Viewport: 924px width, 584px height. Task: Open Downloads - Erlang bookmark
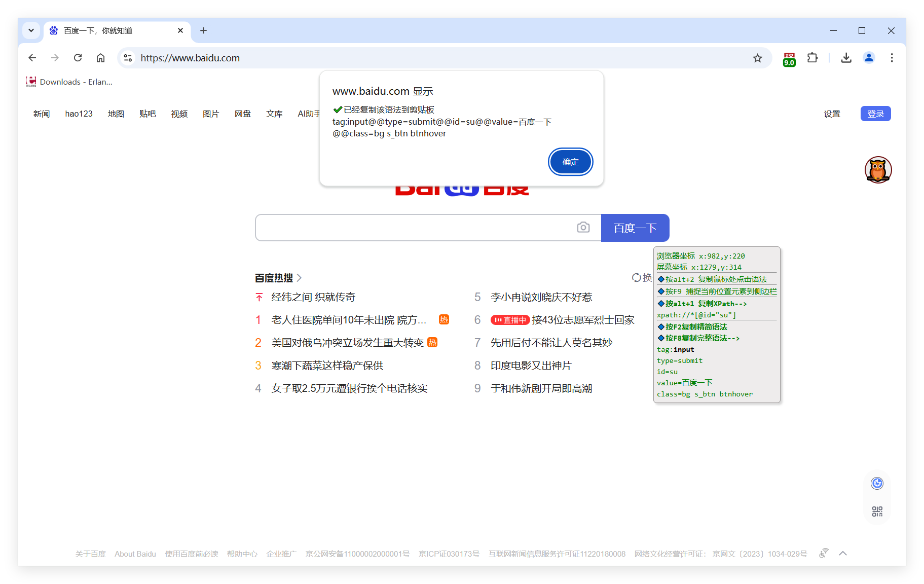(x=69, y=82)
